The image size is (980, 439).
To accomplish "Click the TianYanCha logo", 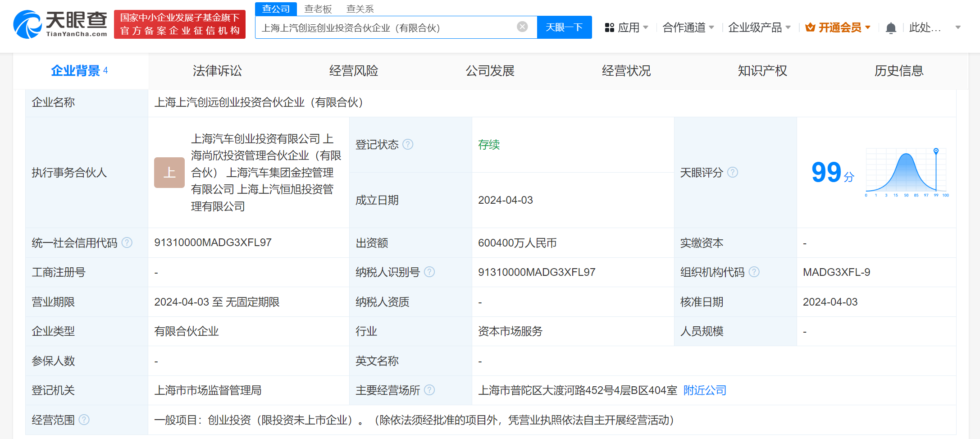I will coord(60,24).
